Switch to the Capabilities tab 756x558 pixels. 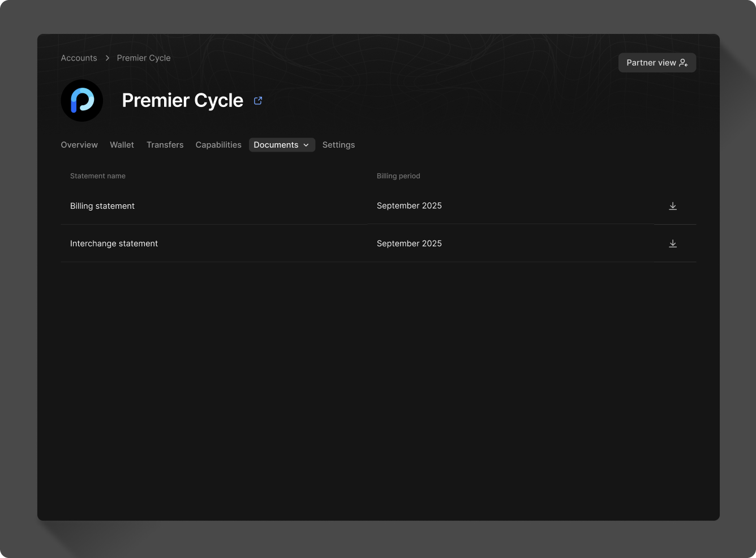218,145
